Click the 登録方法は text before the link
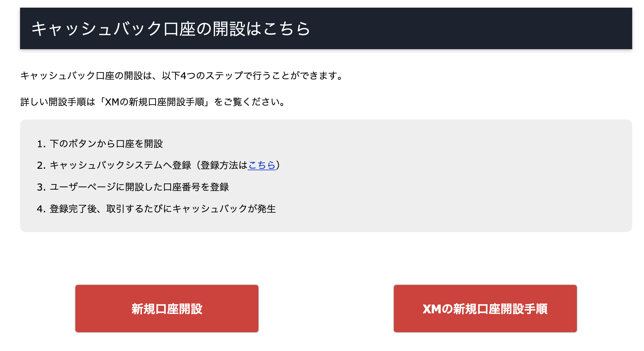 224,165
